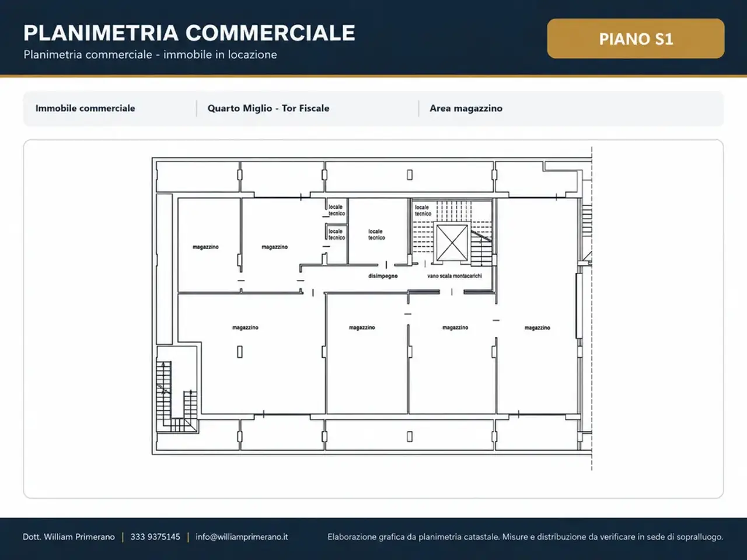747x560 pixels.
Task: Click the "disimpegno" room label
Action: tap(383, 276)
